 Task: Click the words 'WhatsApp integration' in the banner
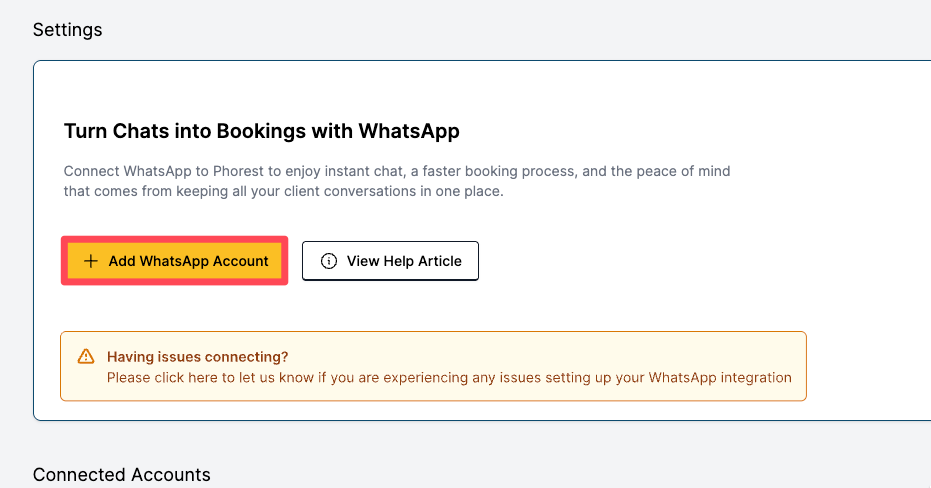[720, 378]
